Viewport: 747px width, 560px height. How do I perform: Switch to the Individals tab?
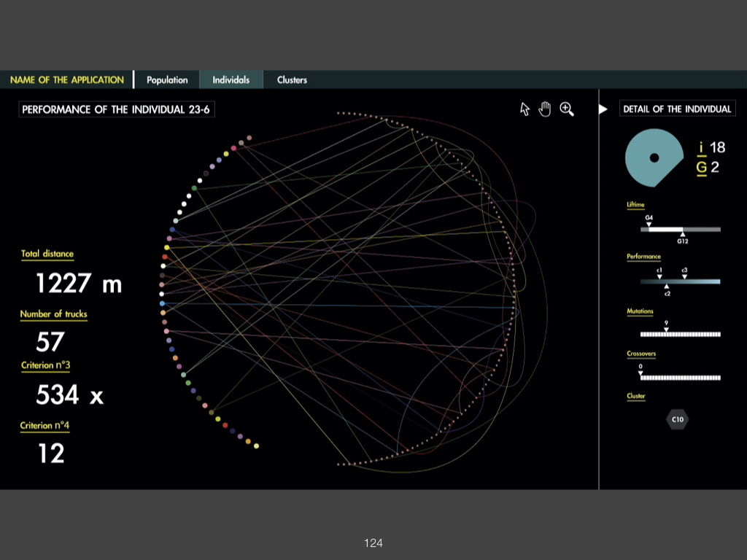231,80
